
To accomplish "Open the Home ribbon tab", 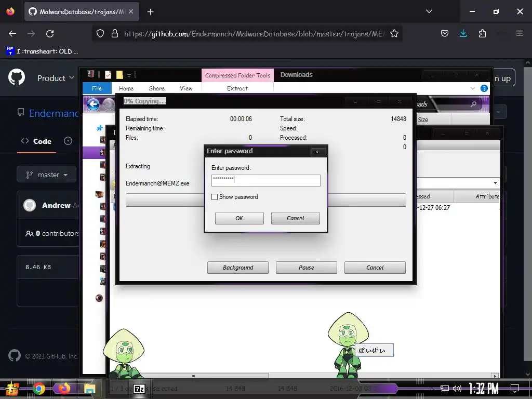I will pyautogui.click(x=126, y=88).
